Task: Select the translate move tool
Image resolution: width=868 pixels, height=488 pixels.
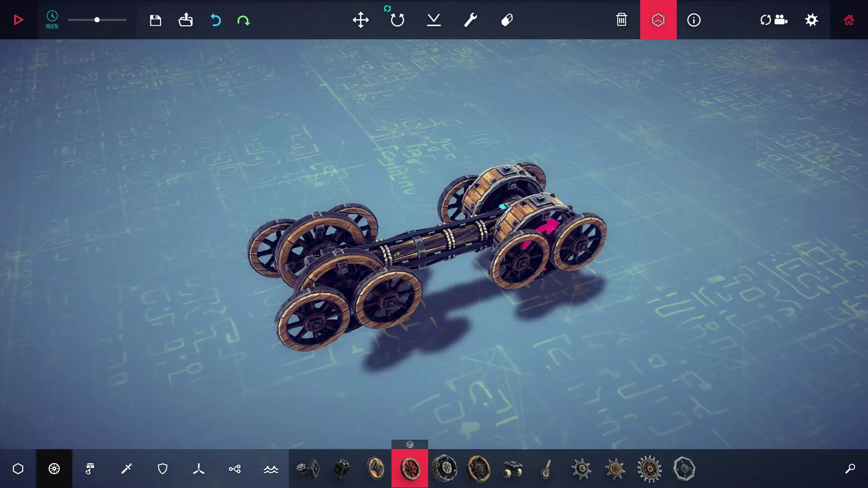Action: click(360, 20)
